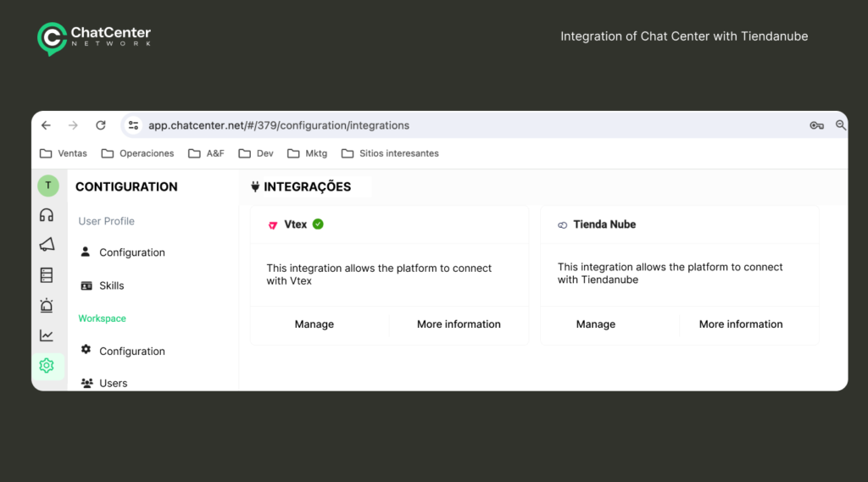Open the alarm alerts sidebar icon
Image resolution: width=868 pixels, height=482 pixels.
(47, 305)
